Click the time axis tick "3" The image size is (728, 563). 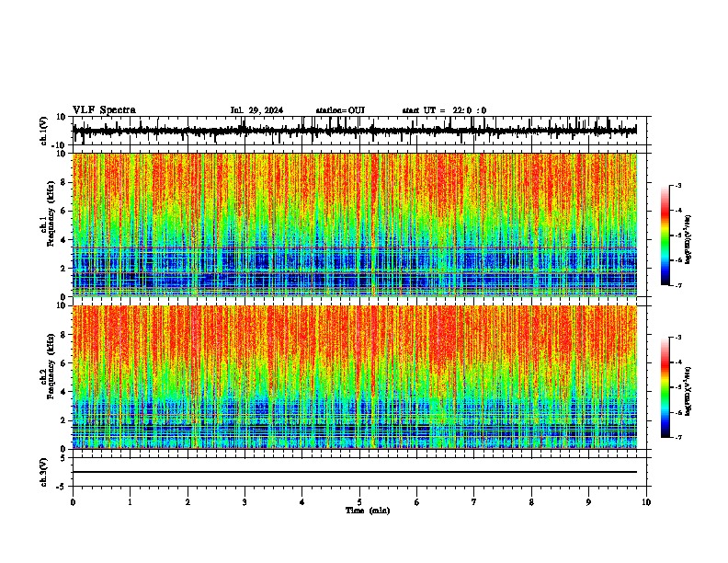(245, 502)
